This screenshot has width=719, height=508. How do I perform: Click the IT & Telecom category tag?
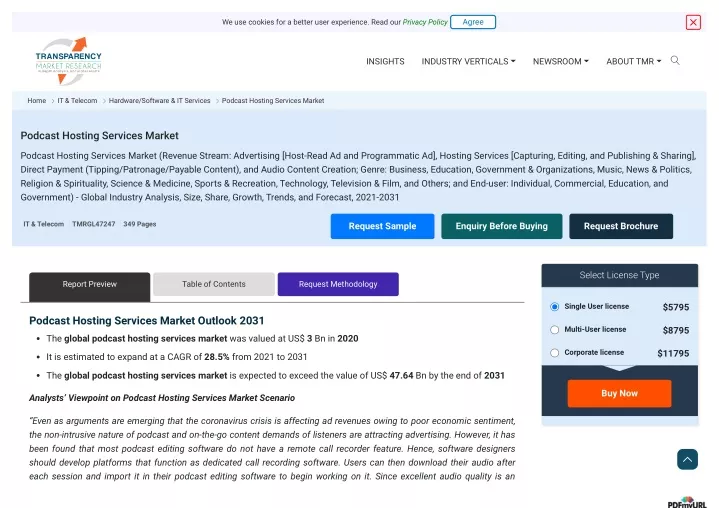coord(44,224)
